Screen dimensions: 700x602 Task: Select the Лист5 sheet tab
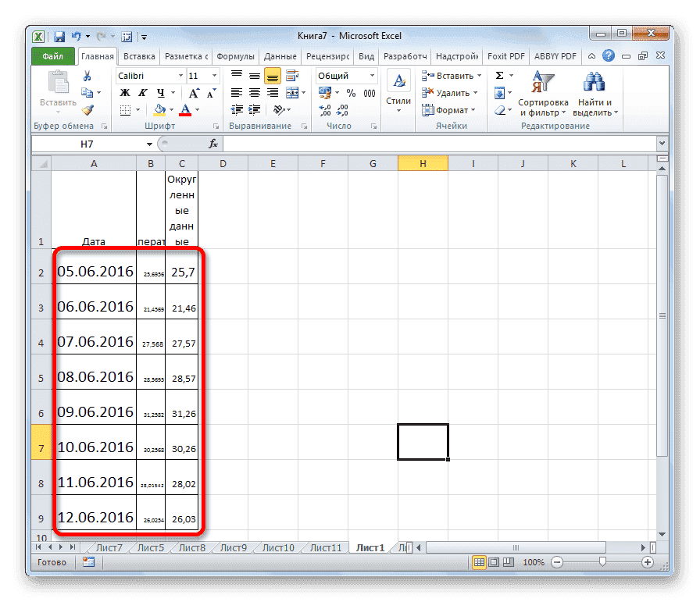150,547
